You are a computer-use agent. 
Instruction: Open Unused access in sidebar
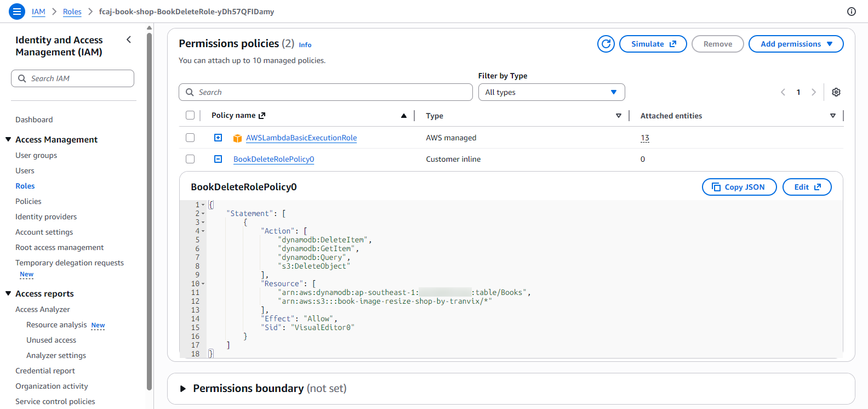point(51,340)
